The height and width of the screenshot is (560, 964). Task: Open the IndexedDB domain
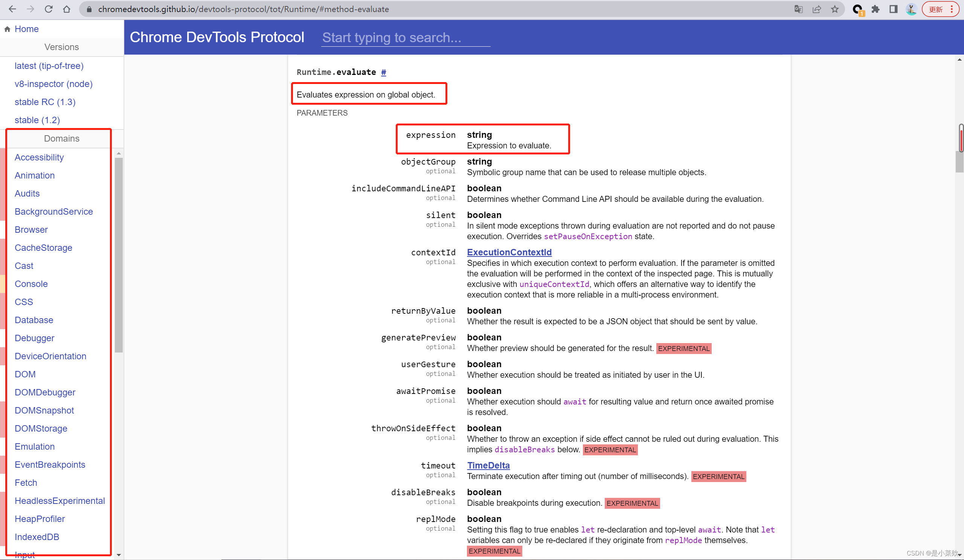37,537
